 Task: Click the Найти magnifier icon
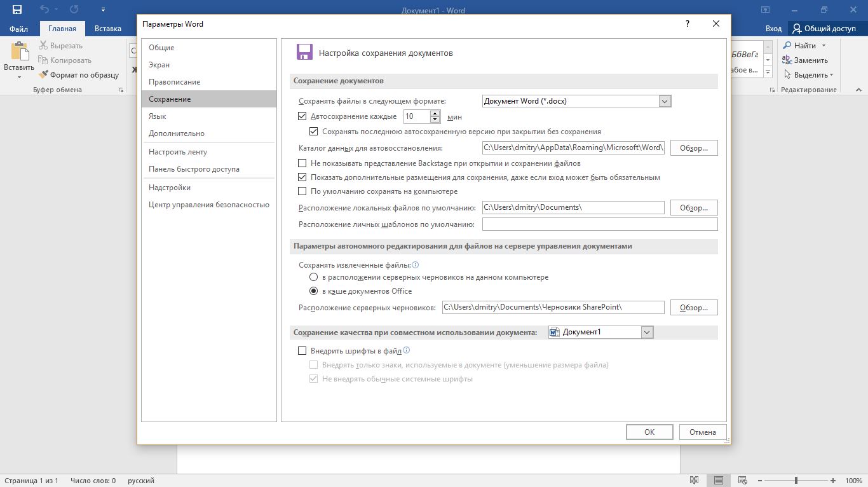[x=787, y=46]
